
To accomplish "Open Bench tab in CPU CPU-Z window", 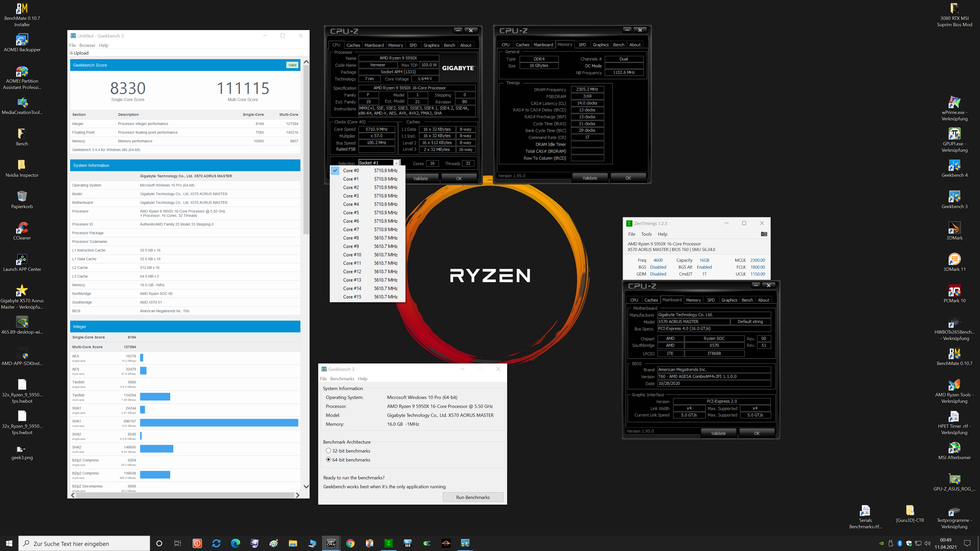I will (x=449, y=45).
